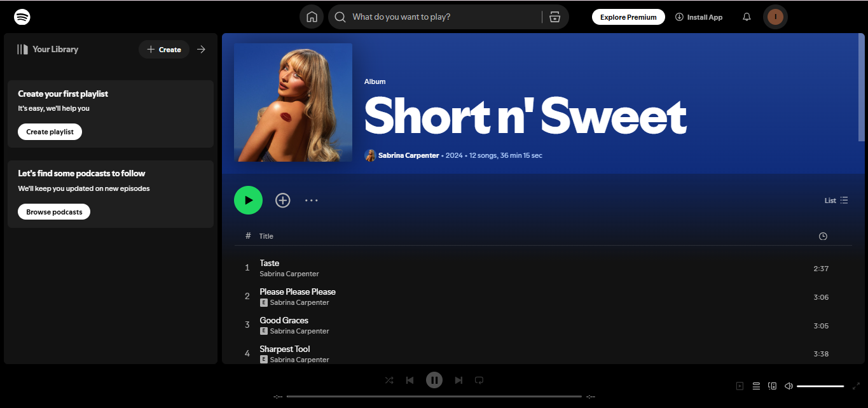
Task: Enable shuffle playback
Action: (389, 380)
